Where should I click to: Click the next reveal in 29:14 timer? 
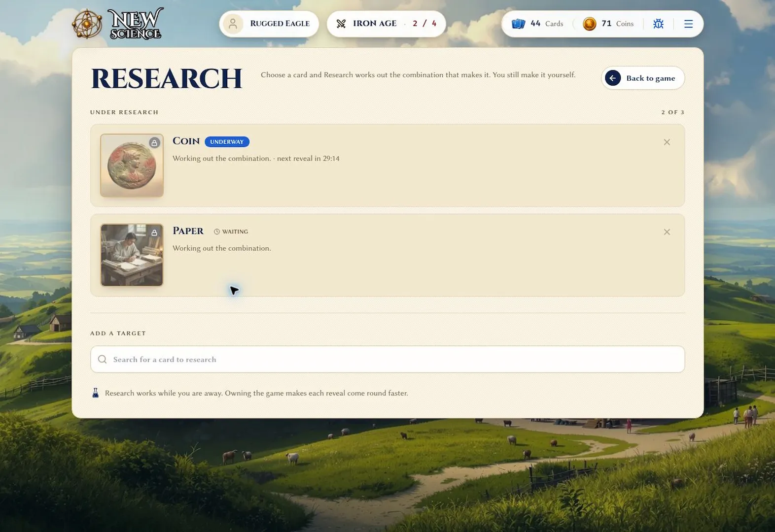308,159
